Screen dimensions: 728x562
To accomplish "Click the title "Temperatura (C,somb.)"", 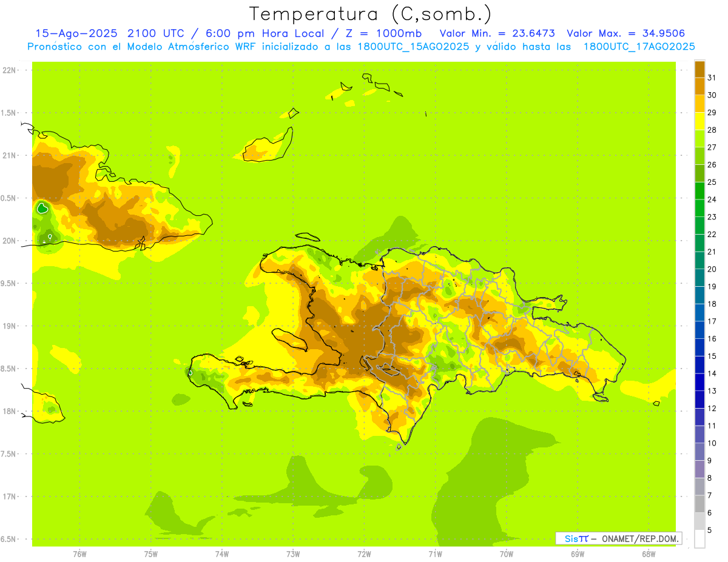I will point(370,14).
